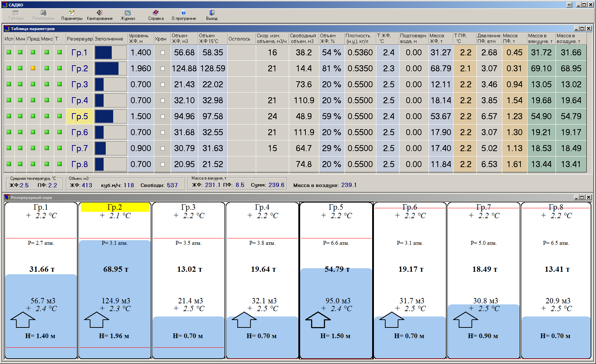Check the Хран checkbox for Гр.8
This screenshot has width=596, height=364.
tap(162, 164)
